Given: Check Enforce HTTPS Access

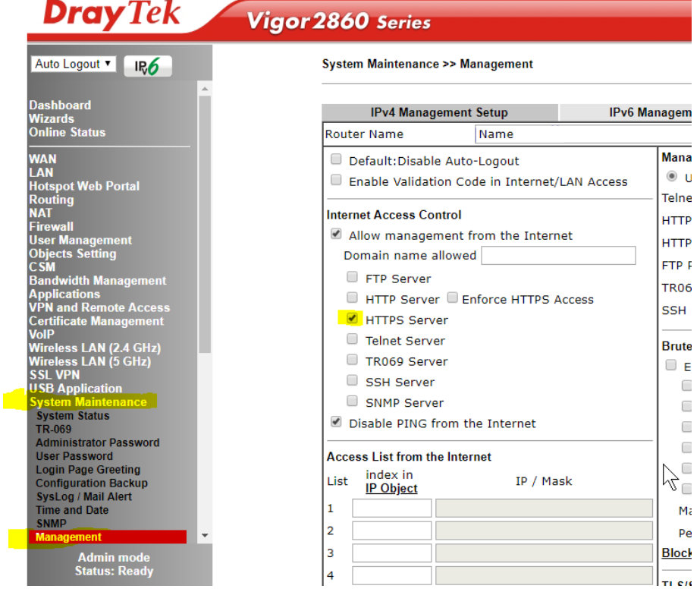Looking at the screenshot, I should tap(452, 298).
